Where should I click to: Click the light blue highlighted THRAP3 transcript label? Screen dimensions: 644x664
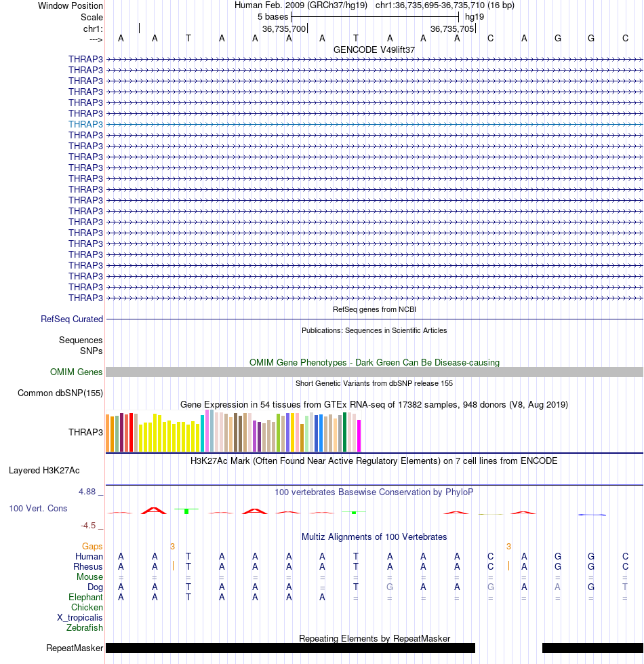point(85,125)
